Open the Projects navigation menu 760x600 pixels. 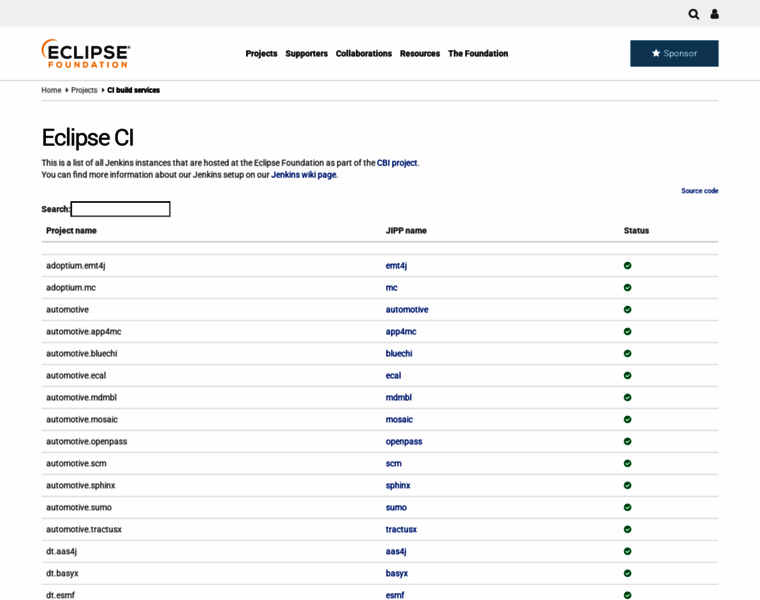[261, 53]
